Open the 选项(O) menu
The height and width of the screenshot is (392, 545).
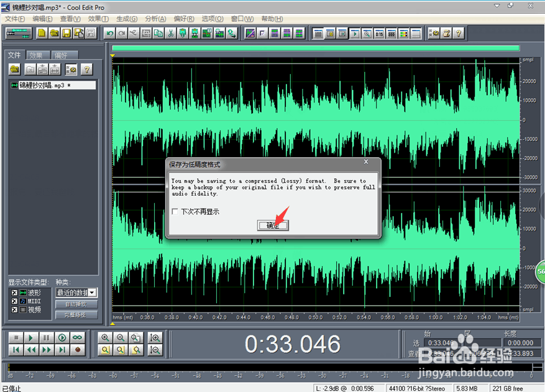coord(213,19)
